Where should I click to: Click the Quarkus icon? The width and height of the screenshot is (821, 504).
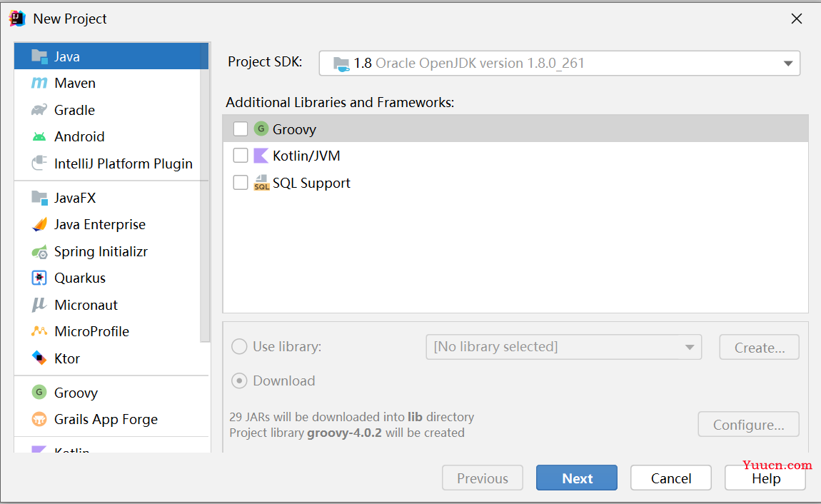[x=39, y=278]
